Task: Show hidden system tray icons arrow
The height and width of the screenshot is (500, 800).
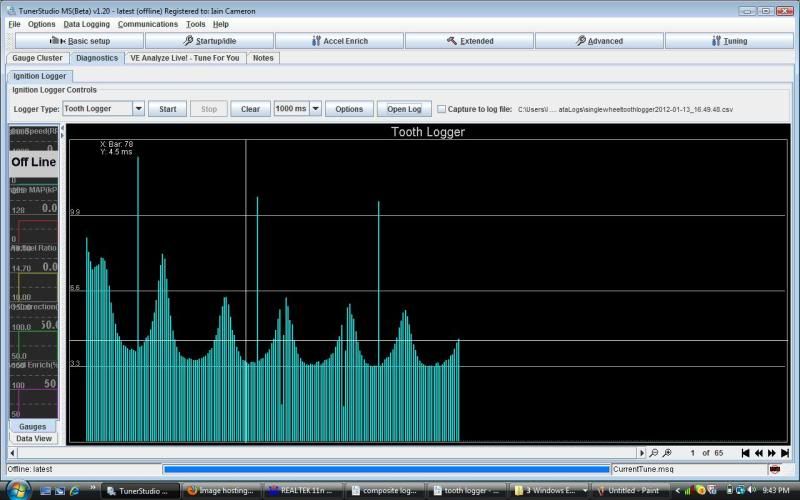Action: point(678,491)
